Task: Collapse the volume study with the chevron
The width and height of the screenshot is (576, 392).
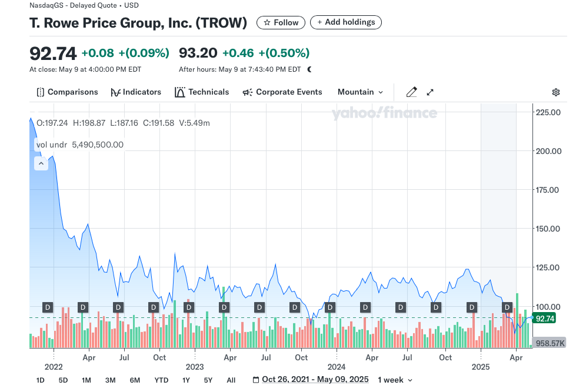Action: tap(41, 163)
